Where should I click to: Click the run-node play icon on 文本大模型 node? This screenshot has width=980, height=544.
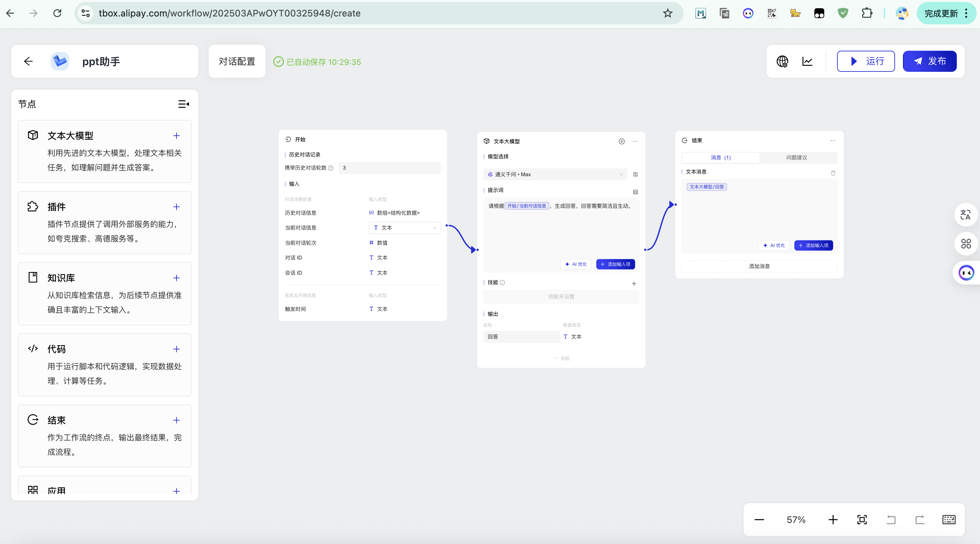pyautogui.click(x=621, y=141)
